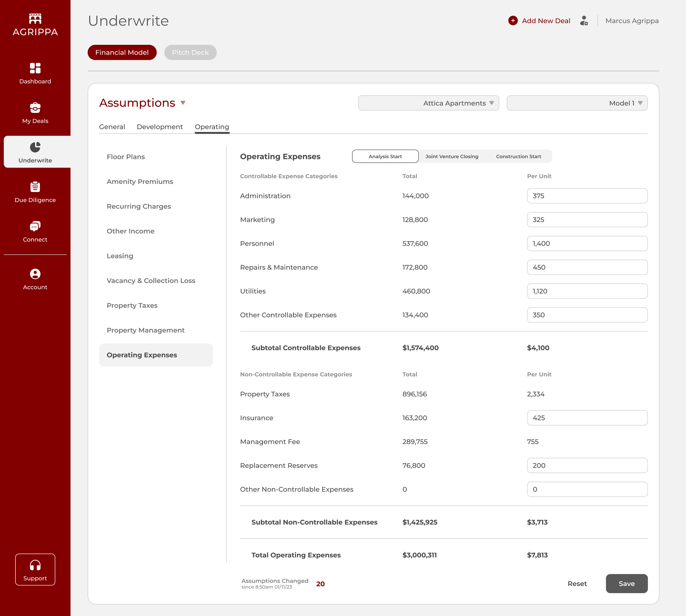Select Joint Venture Closing toggle option
686x616 pixels.
(452, 156)
